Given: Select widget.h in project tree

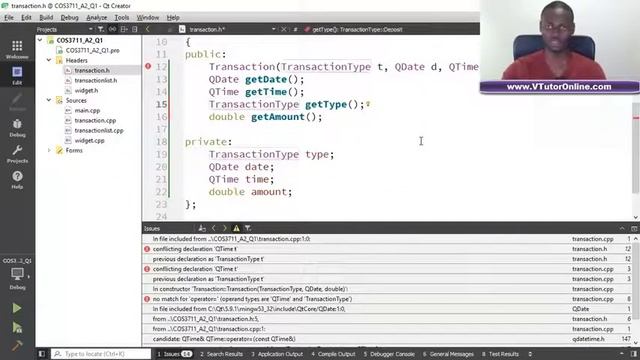Looking at the screenshot, I should tap(86, 90).
